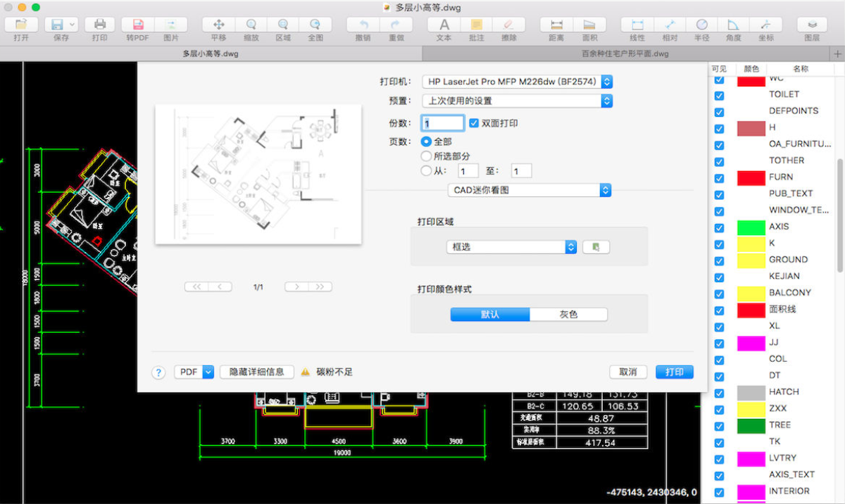Viewport: 845px width, 504px height.
Task: Uncheck the 双面打印 duplex checkbox
Action: point(474,123)
